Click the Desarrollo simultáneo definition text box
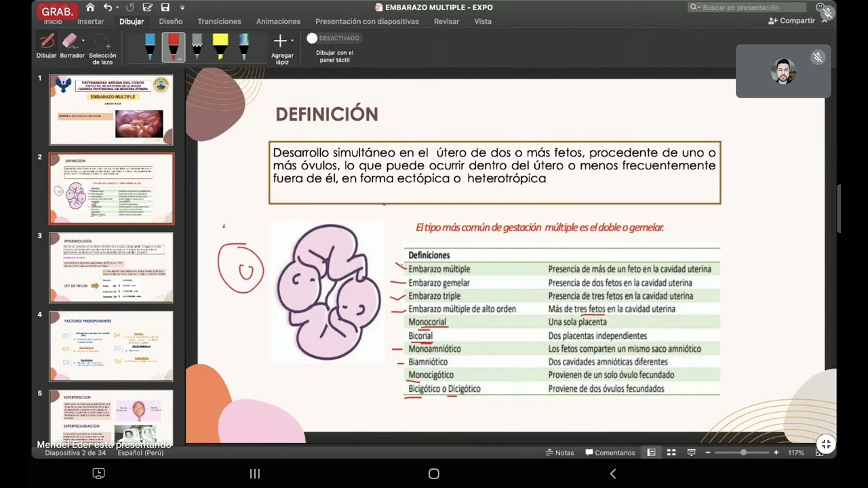Screen dimensions: 868x488 (x=494, y=173)
